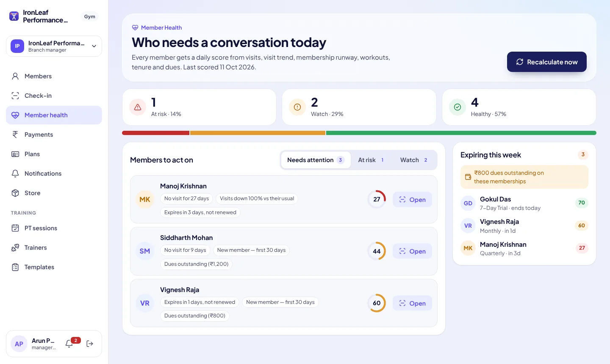610x364 pixels.
Task: Click the Watch exclamation circle icon
Action: 297,107
